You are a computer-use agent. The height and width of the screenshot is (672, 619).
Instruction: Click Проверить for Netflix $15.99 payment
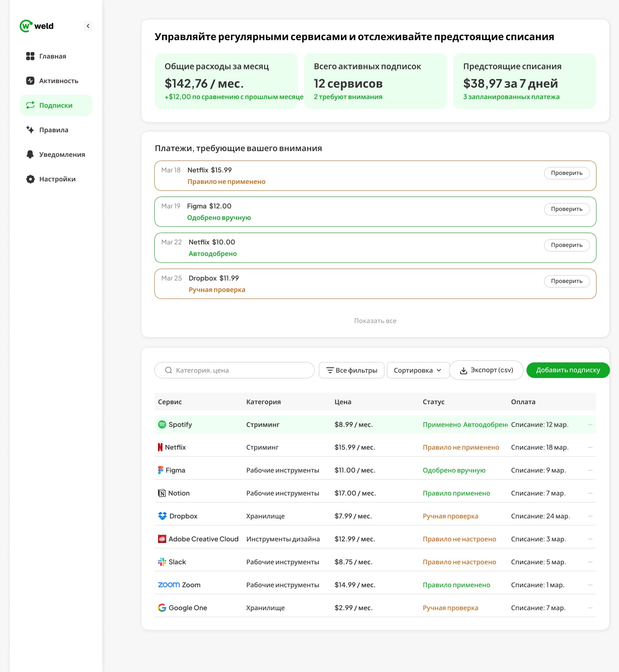[x=567, y=173]
